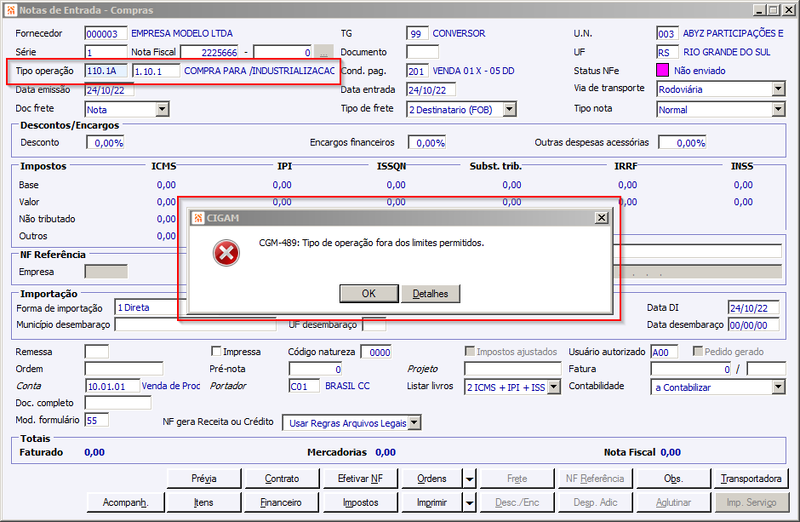This screenshot has height=522, width=800.
Task: Open the Via de transporte dropdown
Action: point(778,89)
